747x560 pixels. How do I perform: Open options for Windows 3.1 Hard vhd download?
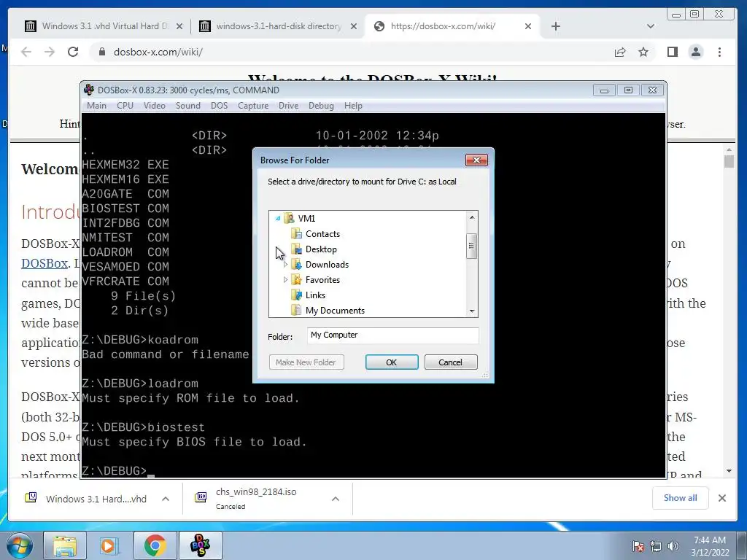tap(166, 499)
